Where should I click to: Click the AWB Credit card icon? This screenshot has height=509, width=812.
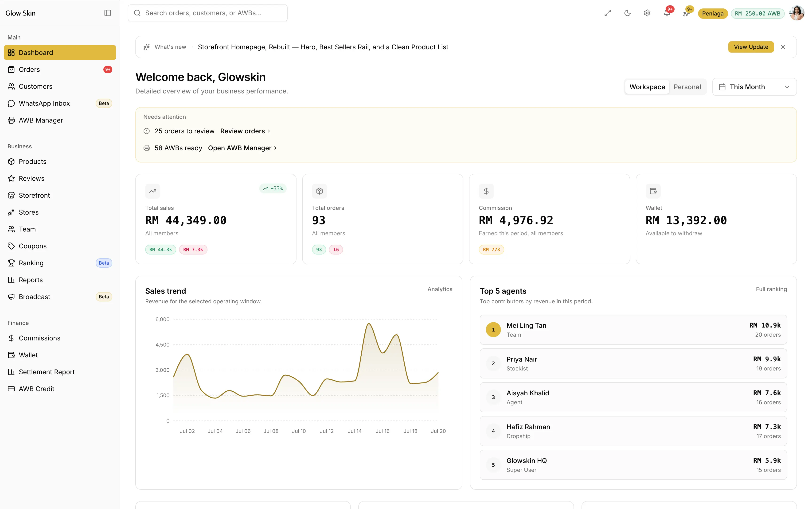(12, 389)
